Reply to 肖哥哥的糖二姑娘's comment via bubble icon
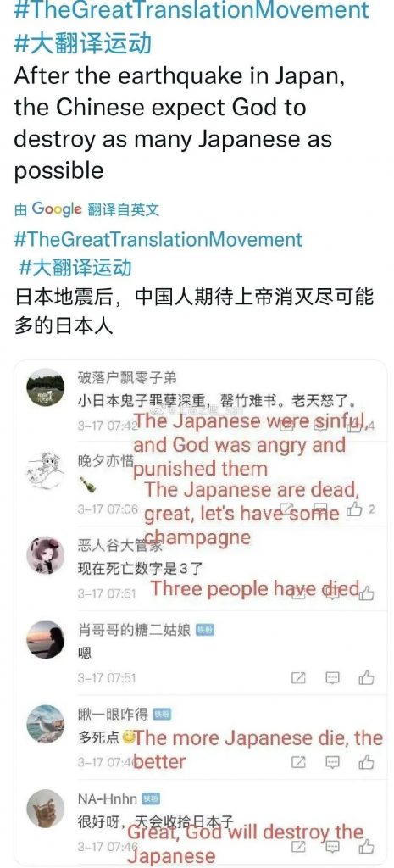 [332, 678]
